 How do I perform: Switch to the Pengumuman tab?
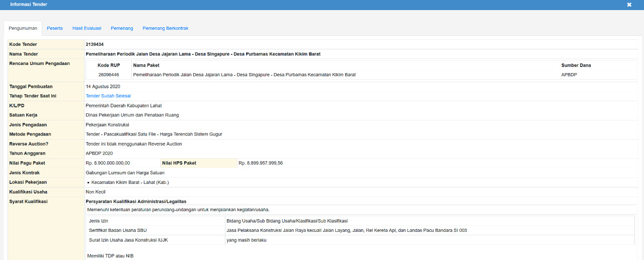(x=23, y=29)
